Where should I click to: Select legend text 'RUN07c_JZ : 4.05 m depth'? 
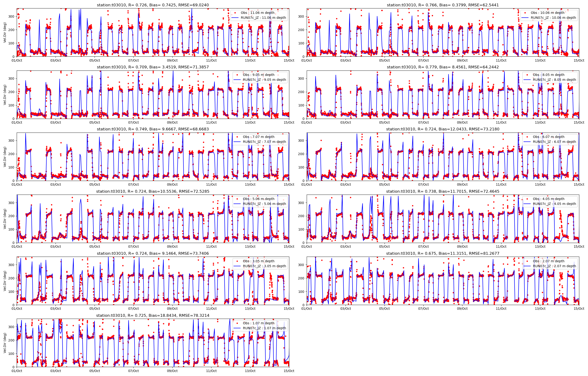click(554, 204)
